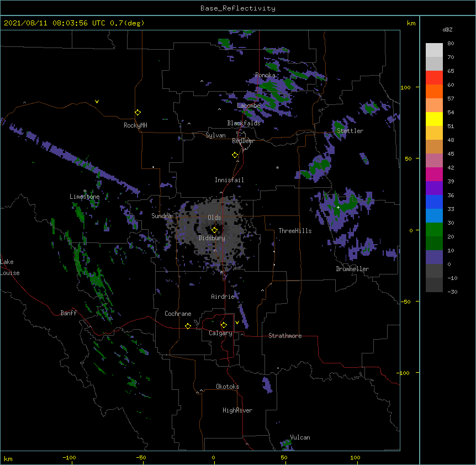Pick the light gray 80–70 dBZ legend swatch
The height and width of the screenshot is (465, 476).
coord(434,50)
